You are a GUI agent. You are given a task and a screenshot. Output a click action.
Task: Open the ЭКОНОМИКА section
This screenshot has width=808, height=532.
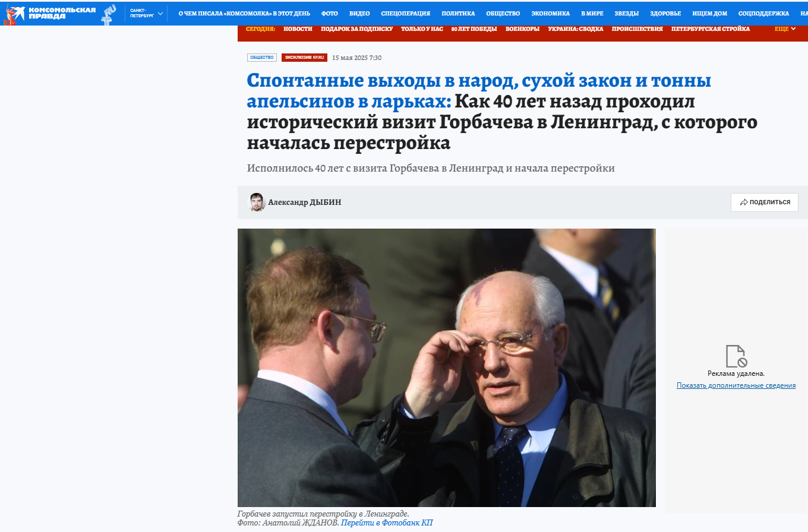[550, 13]
